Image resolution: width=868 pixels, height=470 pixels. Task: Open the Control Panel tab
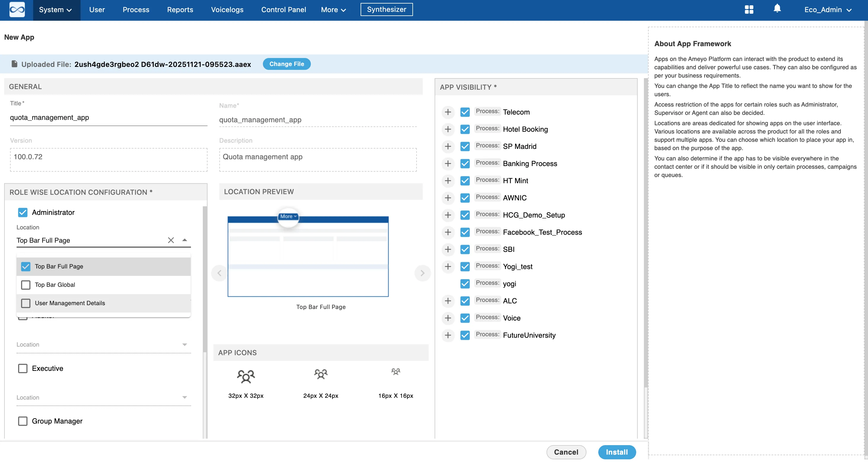tap(283, 10)
